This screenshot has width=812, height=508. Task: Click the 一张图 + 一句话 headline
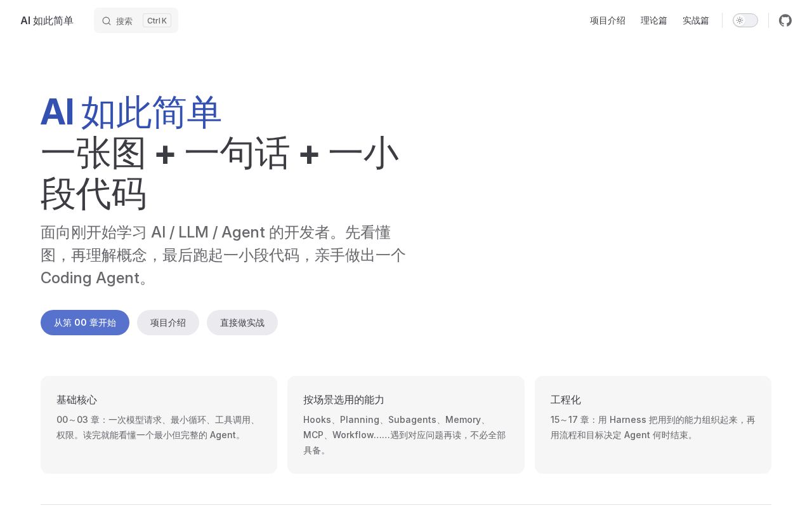[220, 173]
